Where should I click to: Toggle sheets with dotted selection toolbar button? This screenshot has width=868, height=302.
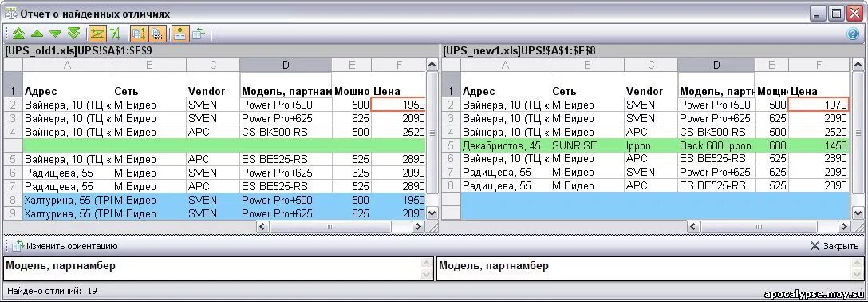tap(157, 34)
